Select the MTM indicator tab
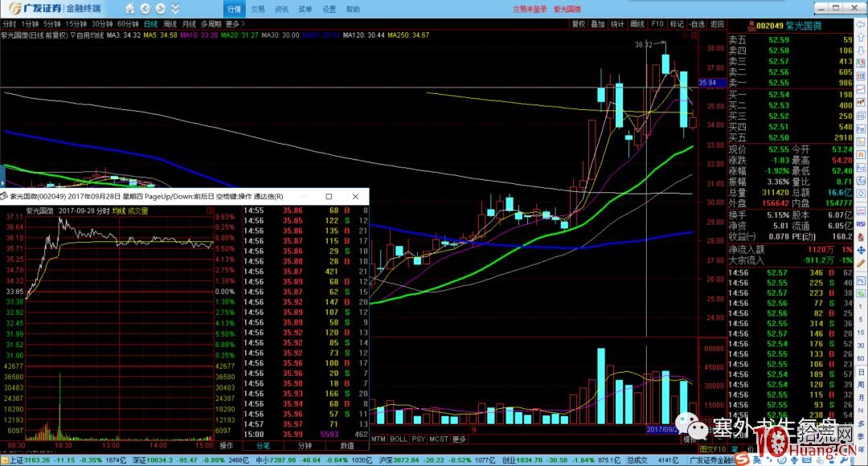The width and height of the screenshot is (868, 466). [379, 439]
